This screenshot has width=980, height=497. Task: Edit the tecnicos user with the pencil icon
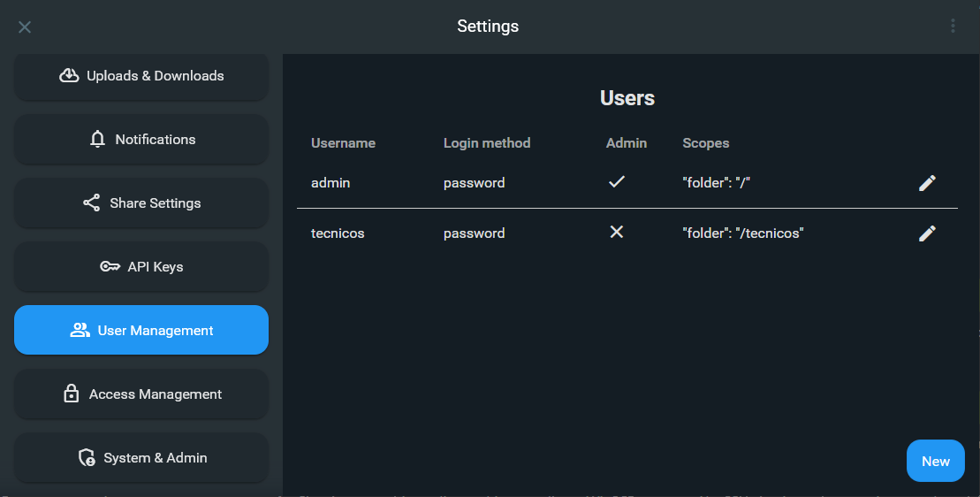(927, 233)
